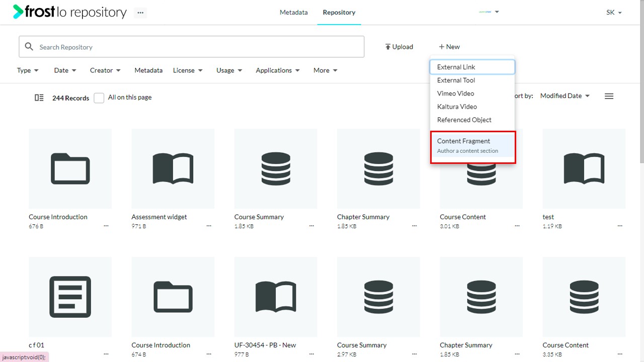Expand the Creator filter dropdown

[105, 70]
